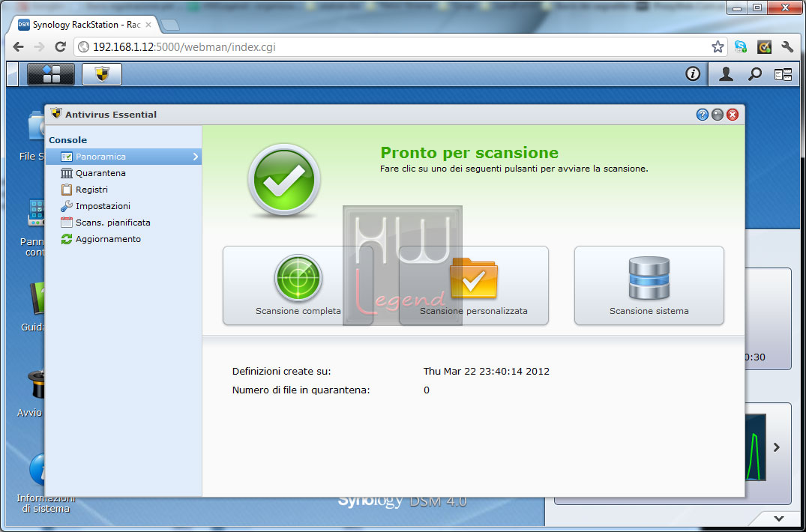Click the Skype browser extension icon
The height and width of the screenshot is (532, 806).
741,47
